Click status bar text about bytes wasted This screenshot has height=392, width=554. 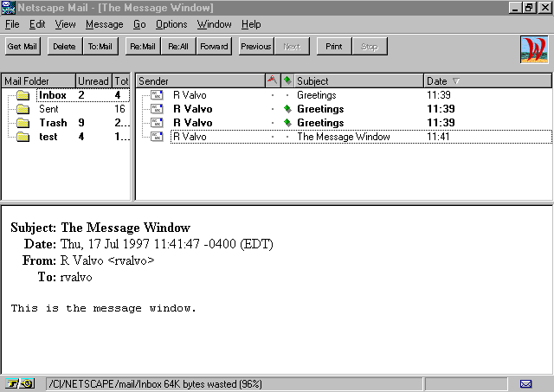click(x=156, y=384)
